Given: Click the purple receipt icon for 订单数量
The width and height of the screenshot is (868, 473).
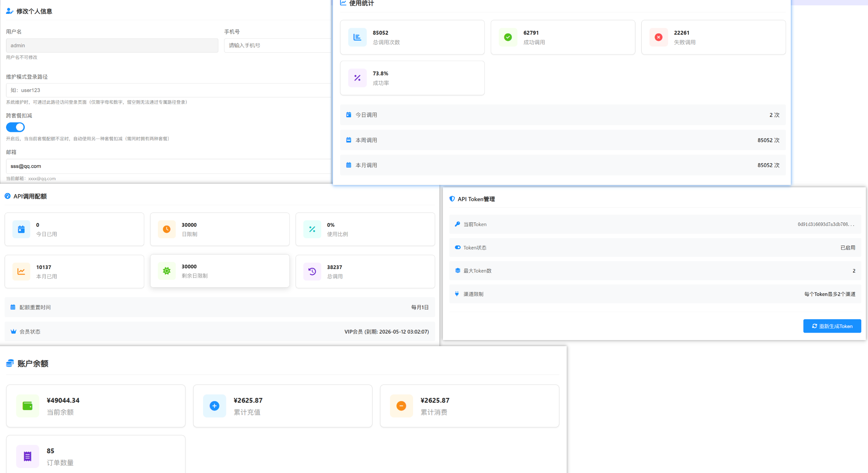Looking at the screenshot, I should [27, 456].
